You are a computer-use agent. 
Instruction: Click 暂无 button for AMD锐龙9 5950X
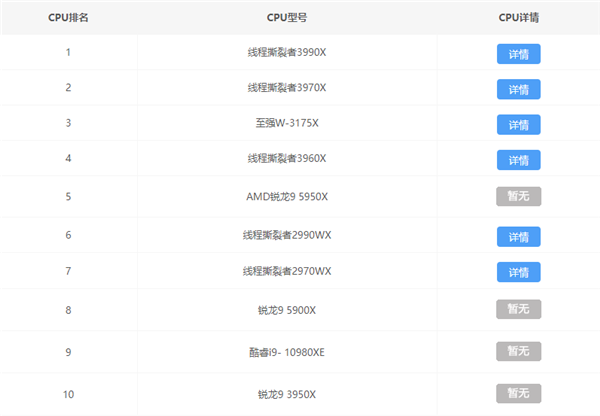(x=518, y=196)
